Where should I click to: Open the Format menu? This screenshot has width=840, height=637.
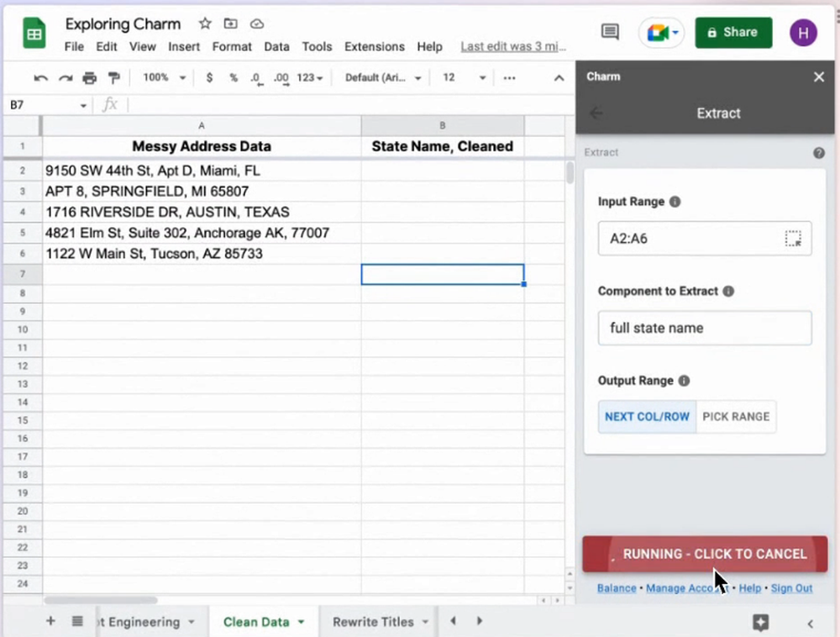[x=232, y=47]
